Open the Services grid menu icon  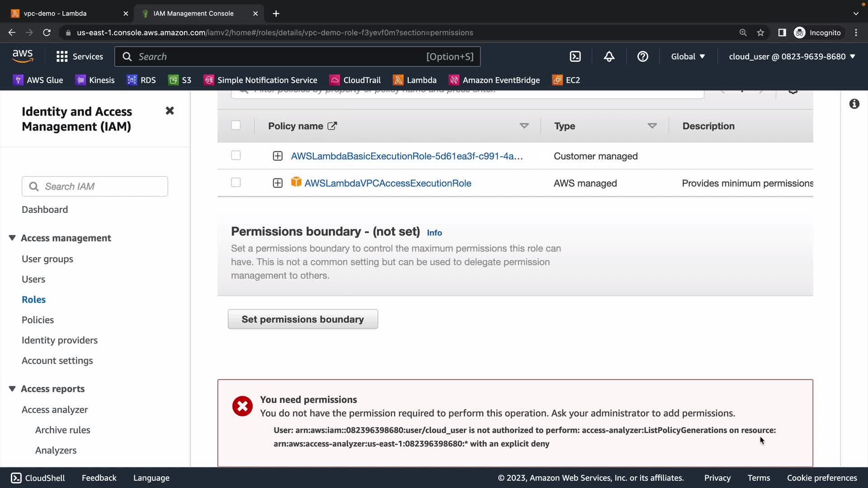62,56
